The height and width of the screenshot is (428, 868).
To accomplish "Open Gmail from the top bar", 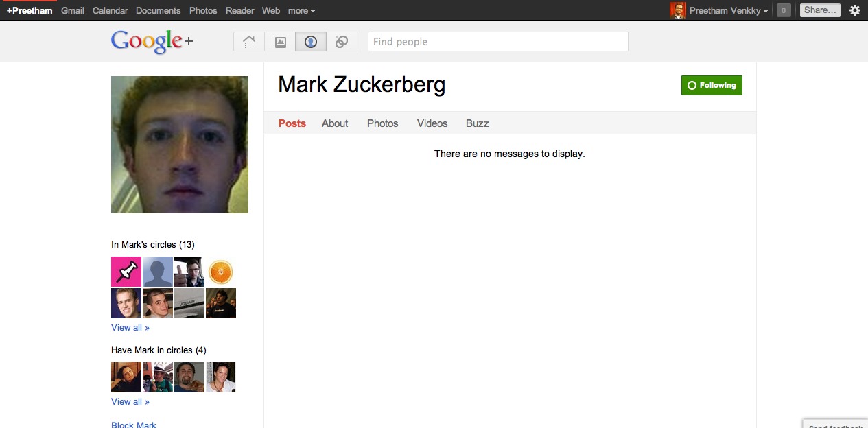I will pos(73,10).
